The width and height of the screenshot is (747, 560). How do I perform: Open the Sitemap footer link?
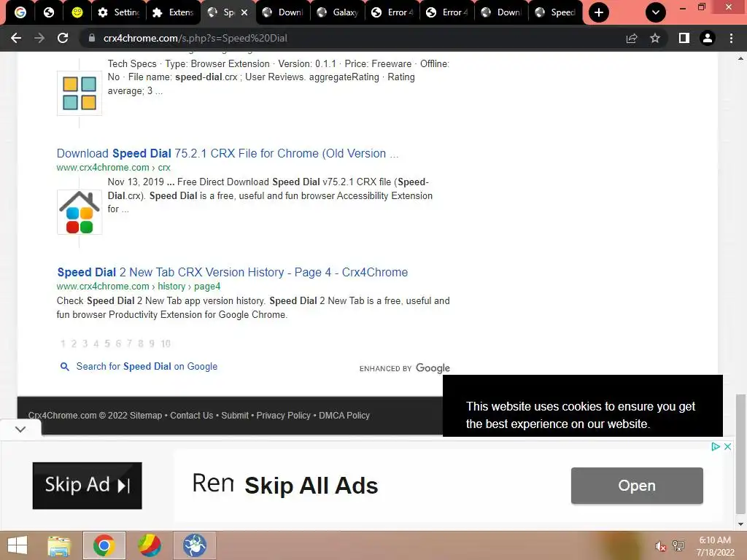(146, 415)
